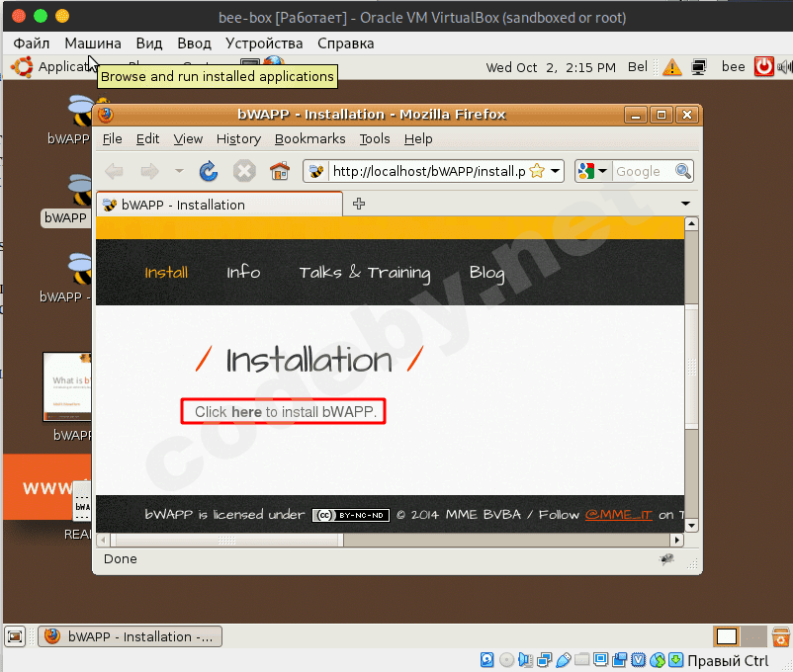The width and height of the screenshot is (793, 672).
Task: Open Firefox's View menu
Action: [188, 138]
